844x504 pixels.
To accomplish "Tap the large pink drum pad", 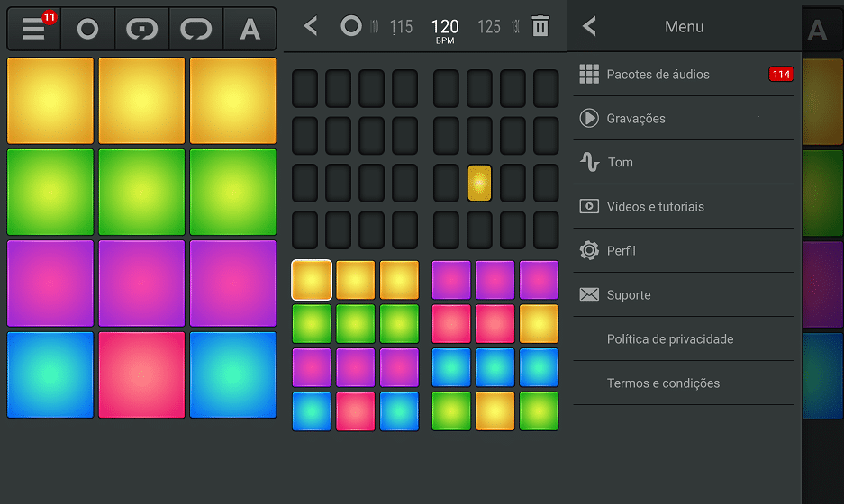I will click(x=141, y=374).
